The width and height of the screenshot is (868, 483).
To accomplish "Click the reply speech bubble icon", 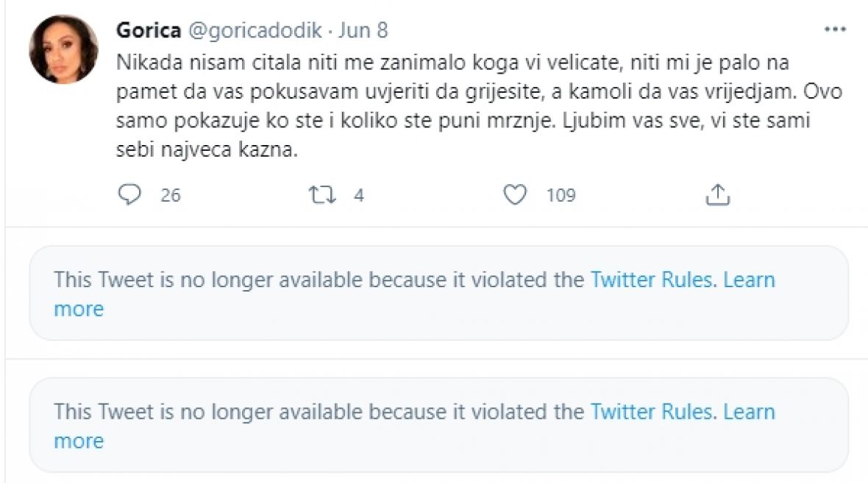I will (x=129, y=194).
